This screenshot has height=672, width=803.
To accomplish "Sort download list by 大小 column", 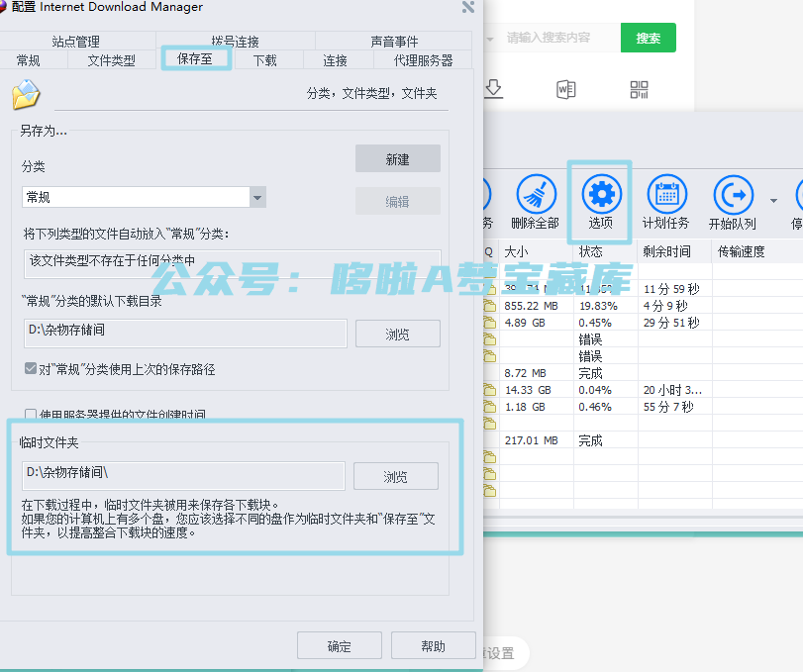I will click(537, 251).
